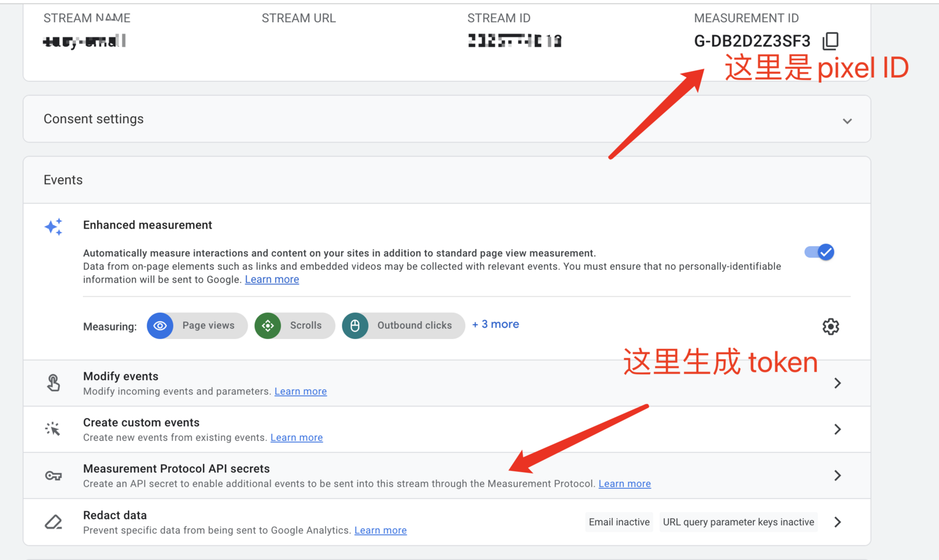Show the + 3 more measurements
Image resolution: width=939 pixels, height=560 pixels.
(x=495, y=324)
